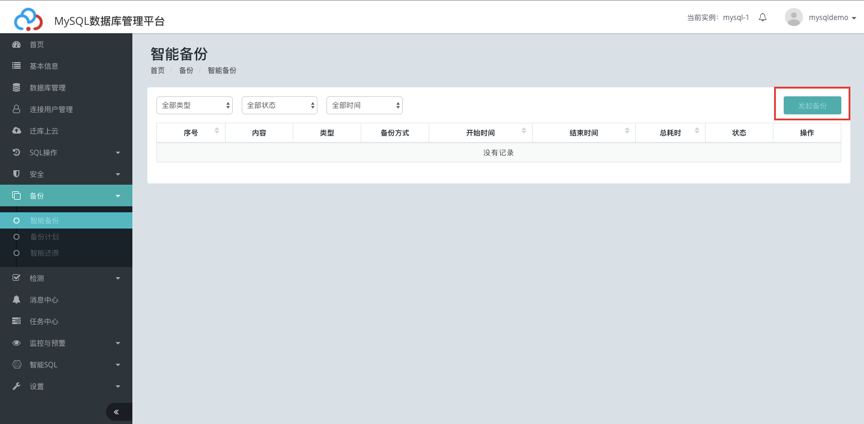Click the 数据库管理 database icon
Image resolution: width=864 pixels, height=424 pixels.
pyautogui.click(x=17, y=88)
